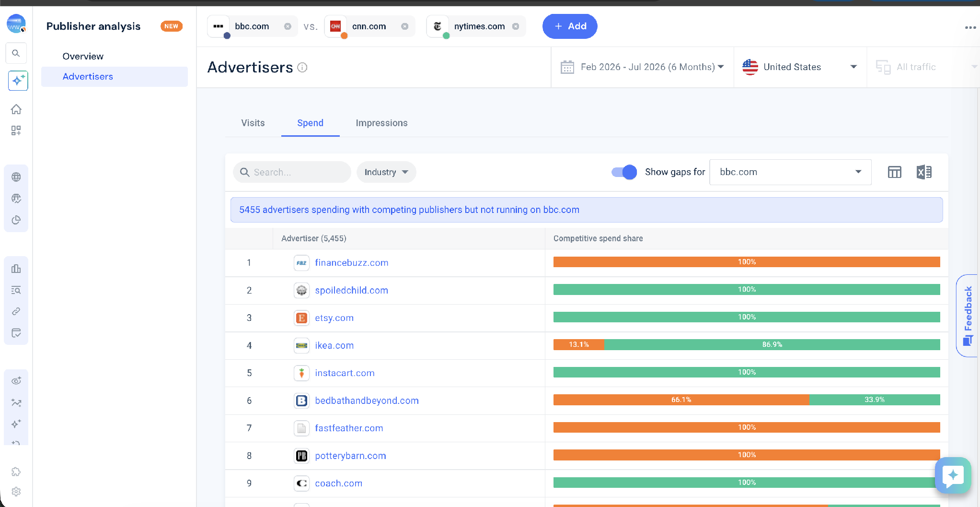The image size is (980, 507).
Task: Select the Spend tab
Action: 311,123
